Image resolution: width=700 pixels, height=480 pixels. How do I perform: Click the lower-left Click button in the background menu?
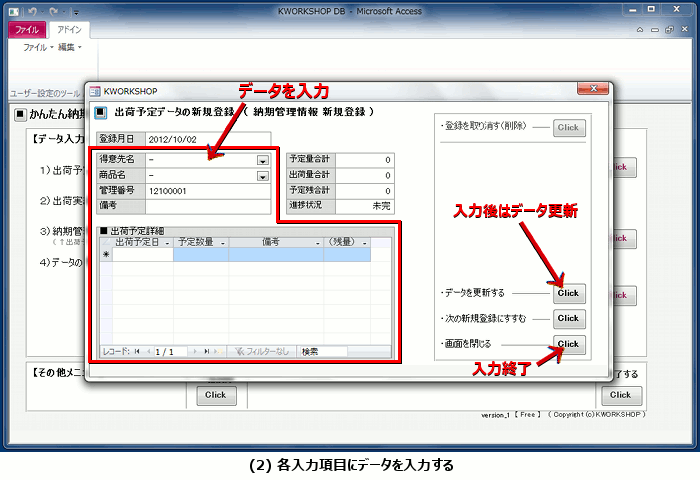pos(217,396)
